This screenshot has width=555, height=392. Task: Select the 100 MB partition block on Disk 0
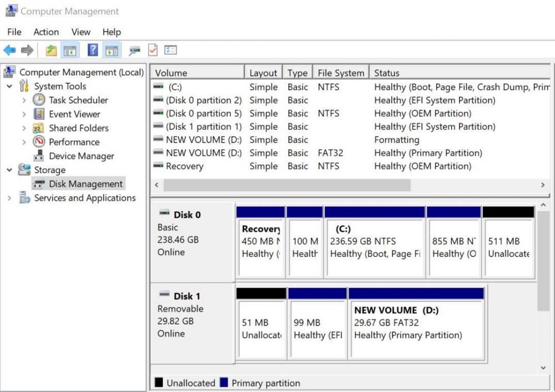[305, 242]
